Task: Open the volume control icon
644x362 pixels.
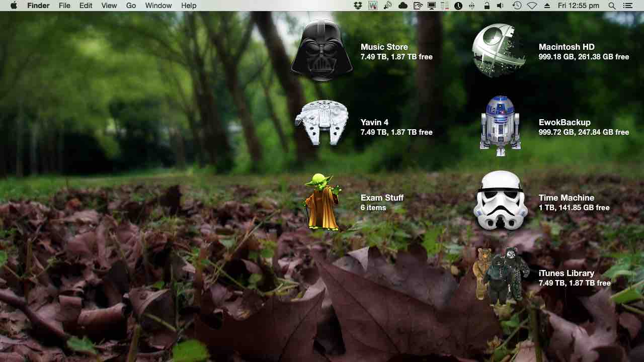Action: click(500, 6)
